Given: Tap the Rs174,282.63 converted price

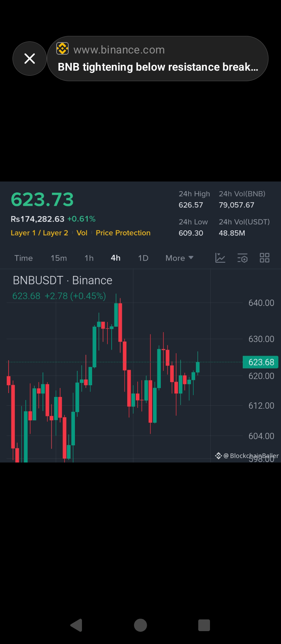Looking at the screenshot, I should [37, 219].
